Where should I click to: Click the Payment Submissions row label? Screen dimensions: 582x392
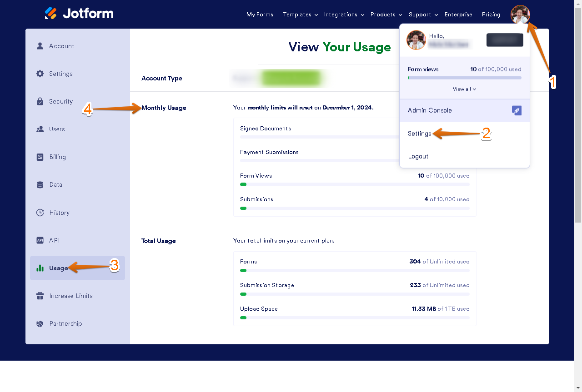269,152
